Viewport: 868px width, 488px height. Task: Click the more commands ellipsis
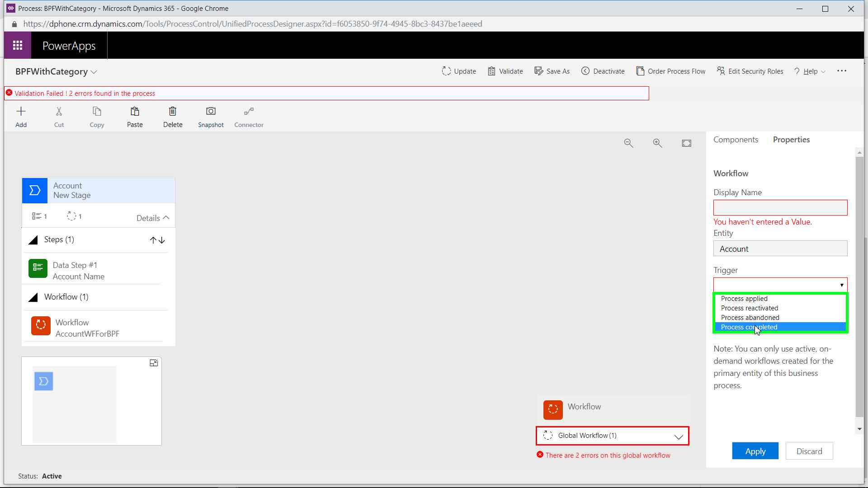841,71
